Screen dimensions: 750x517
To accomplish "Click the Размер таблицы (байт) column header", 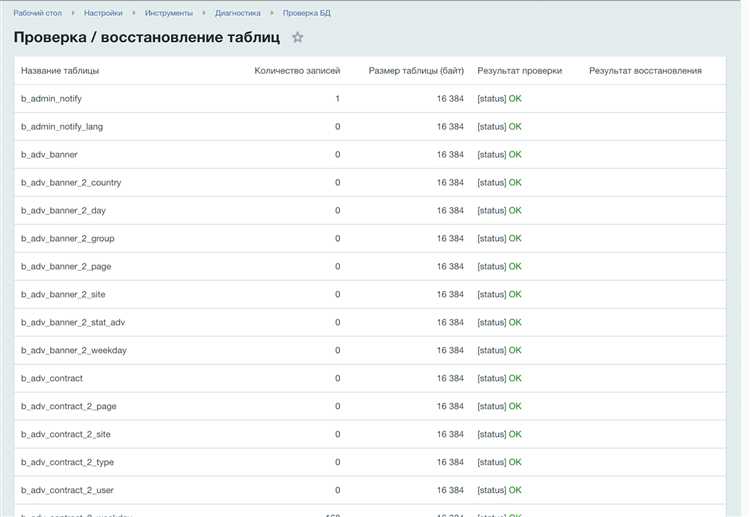I will pos(416,71).
